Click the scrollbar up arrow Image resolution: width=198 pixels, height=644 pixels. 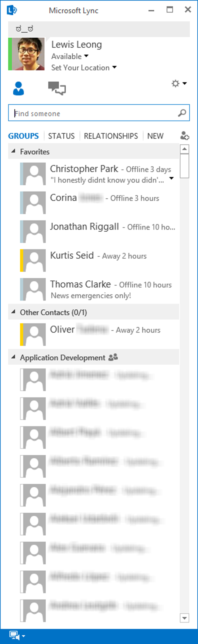coord(185,149)
